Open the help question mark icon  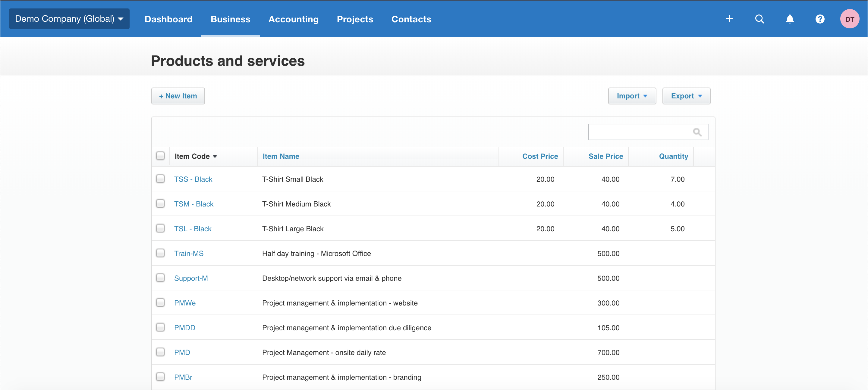click(x=820, y=19)
